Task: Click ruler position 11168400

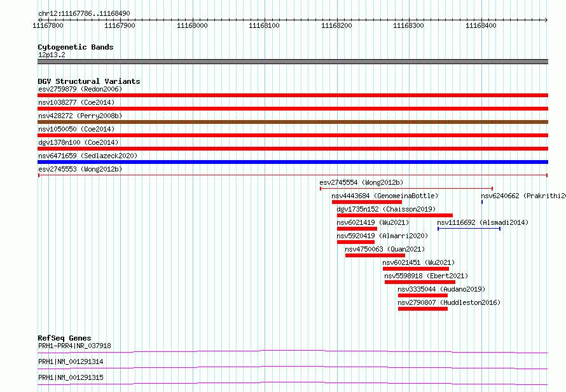Action: pos(481,25)
